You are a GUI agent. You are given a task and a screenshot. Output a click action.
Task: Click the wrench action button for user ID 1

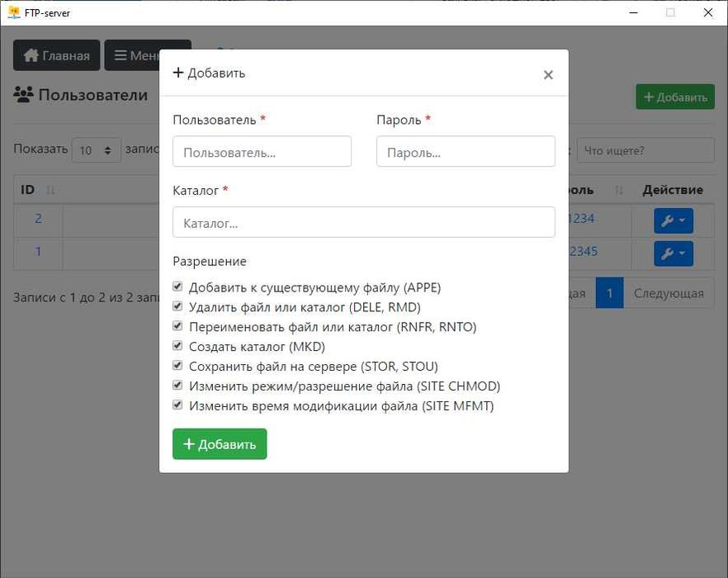[x=674, y=253]
